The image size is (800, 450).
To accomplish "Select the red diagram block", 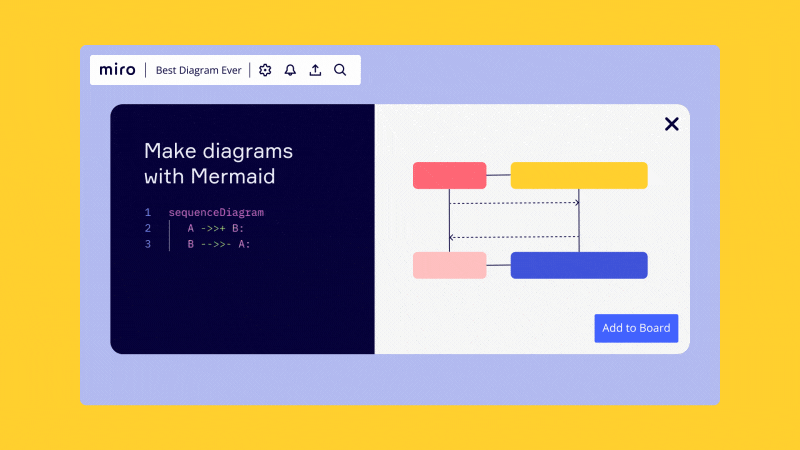I will 449,176.
